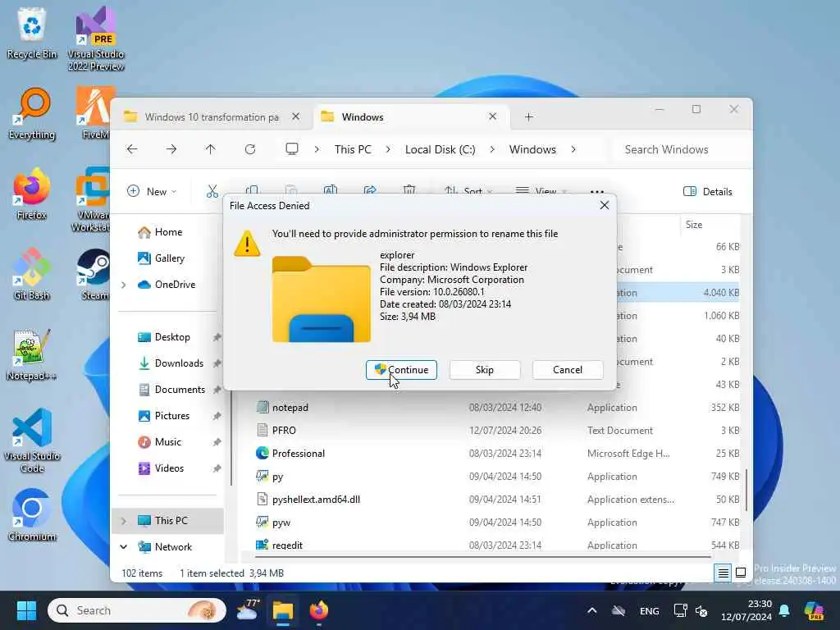Switch to details list view icon
Image resolution: width=840 pixels, height=630 pixels.
pos(724,573)
